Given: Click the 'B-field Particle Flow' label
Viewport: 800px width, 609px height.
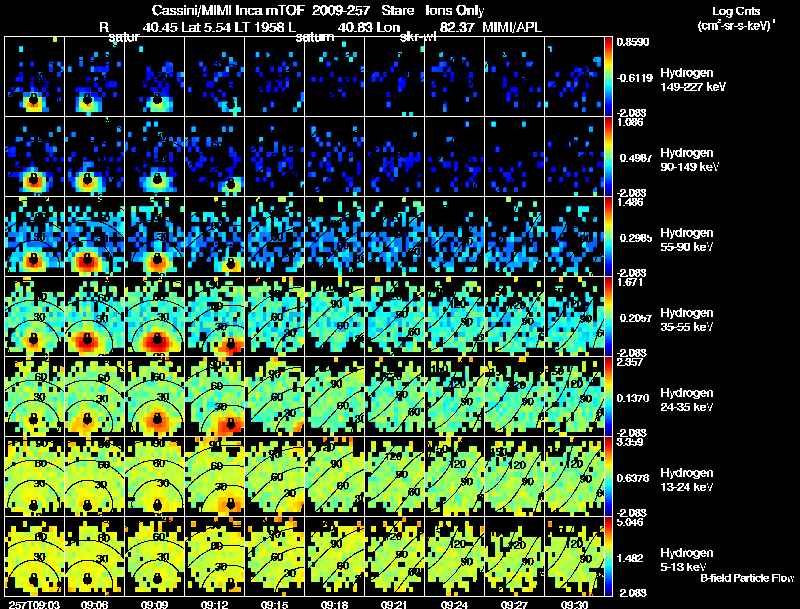Looking at the screenshot, I should (x=747, y=578).
